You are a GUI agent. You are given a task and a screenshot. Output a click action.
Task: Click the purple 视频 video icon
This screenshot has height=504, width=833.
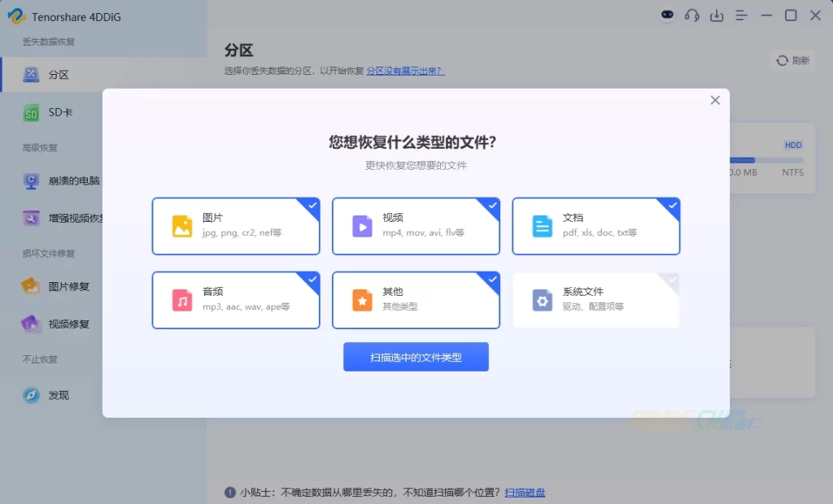tap(362, 226)
